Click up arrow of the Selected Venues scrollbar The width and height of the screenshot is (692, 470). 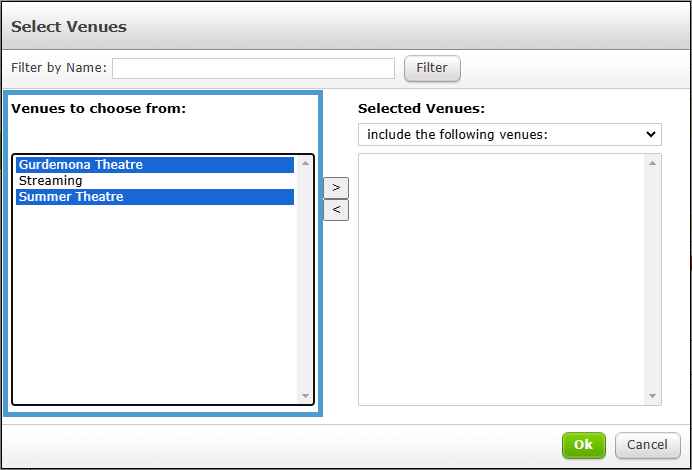(652, 163)
